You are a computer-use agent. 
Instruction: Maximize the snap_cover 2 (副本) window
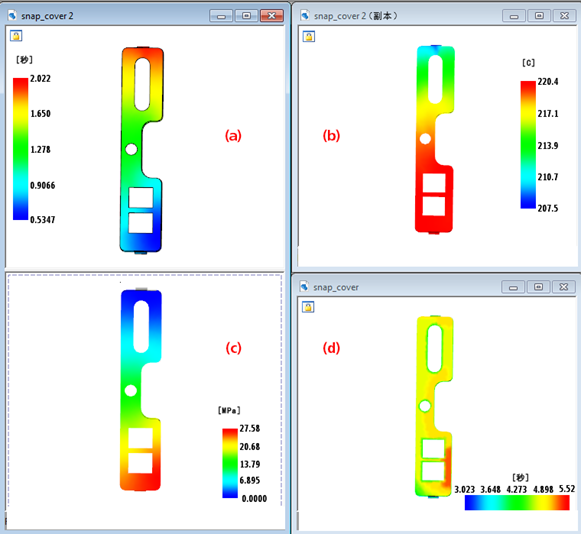[x=539, y=16]
